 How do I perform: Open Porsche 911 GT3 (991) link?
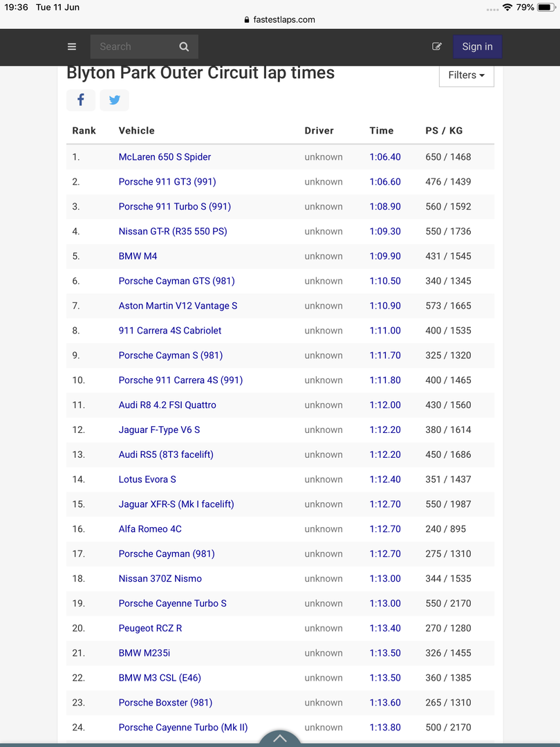[167, 181]
